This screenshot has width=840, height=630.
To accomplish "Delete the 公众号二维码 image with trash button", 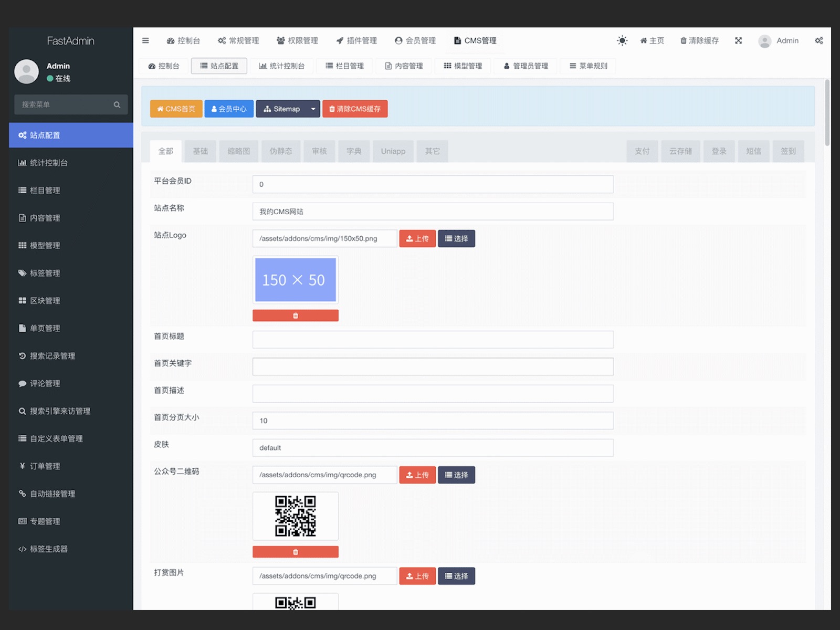I will click(296, 552).
